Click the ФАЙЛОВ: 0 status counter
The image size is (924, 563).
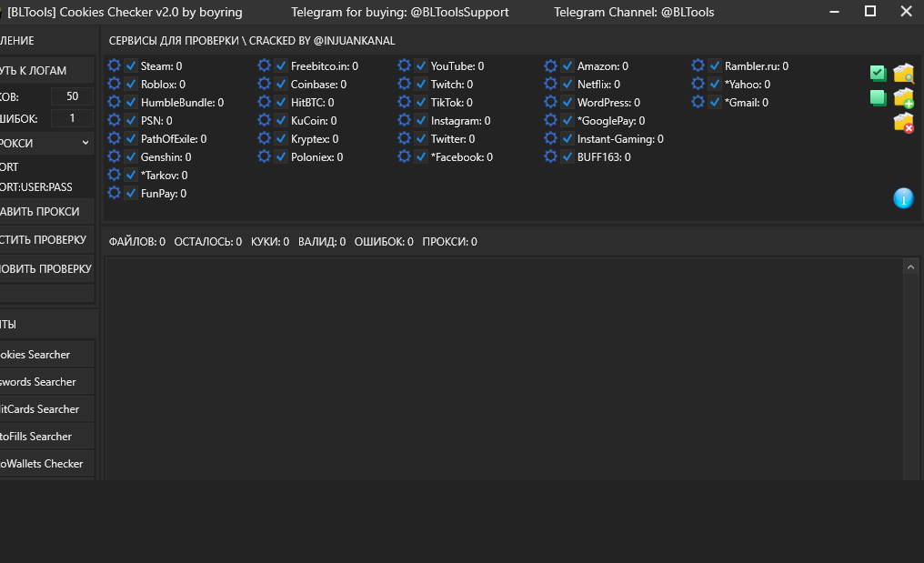(x=136, y=242)
